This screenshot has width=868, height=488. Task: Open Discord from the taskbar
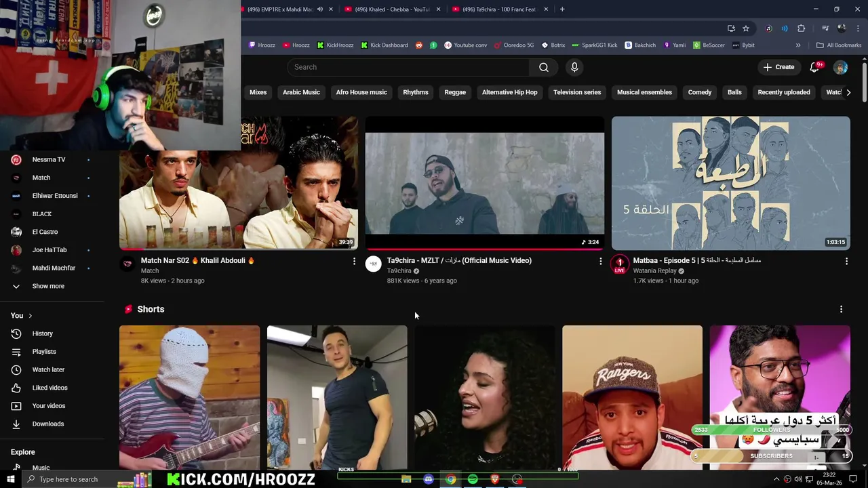pos(429,479)
